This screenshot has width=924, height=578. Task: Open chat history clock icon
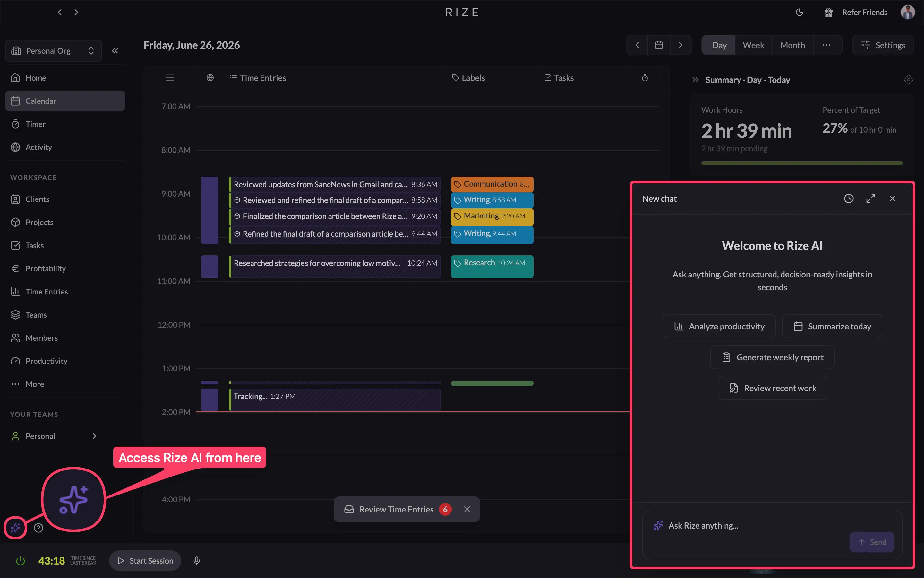click(x=848, y=198)
